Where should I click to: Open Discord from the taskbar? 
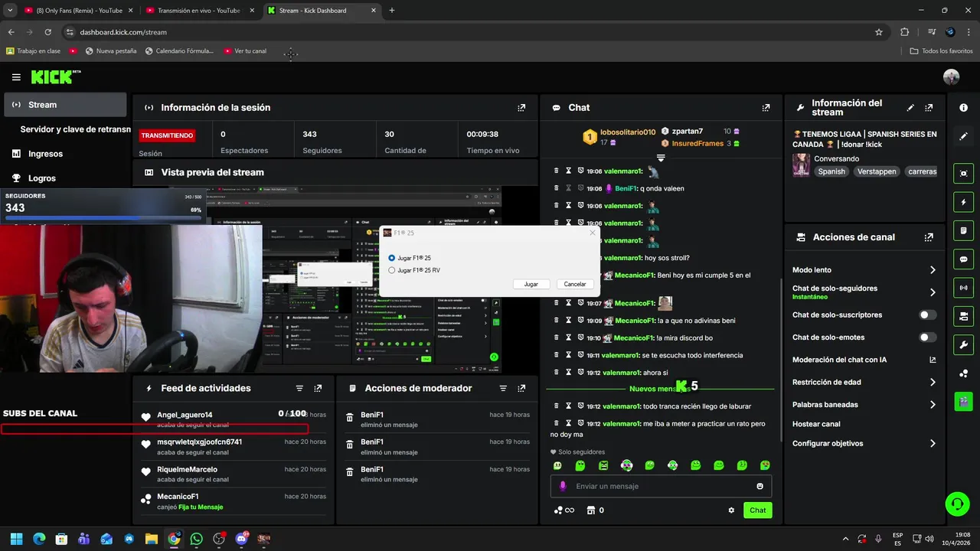tap(242, 539)
